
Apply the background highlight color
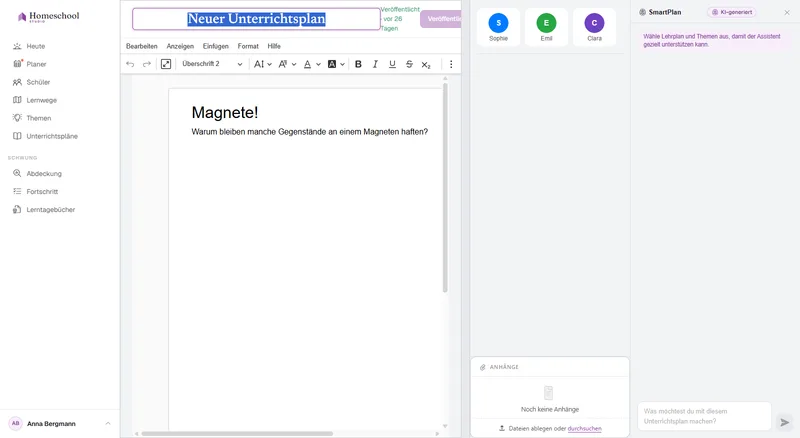click(x=332, y=64)
